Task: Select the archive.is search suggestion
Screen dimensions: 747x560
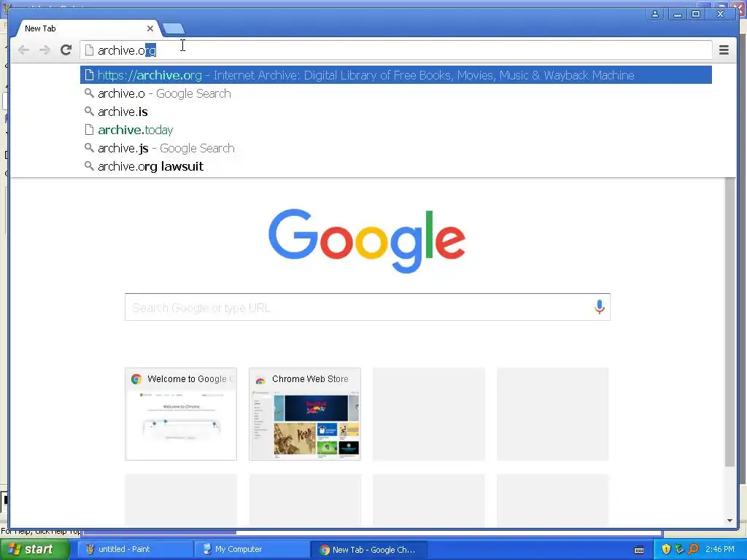Action: pyautogui.click(x=396, y=112)
